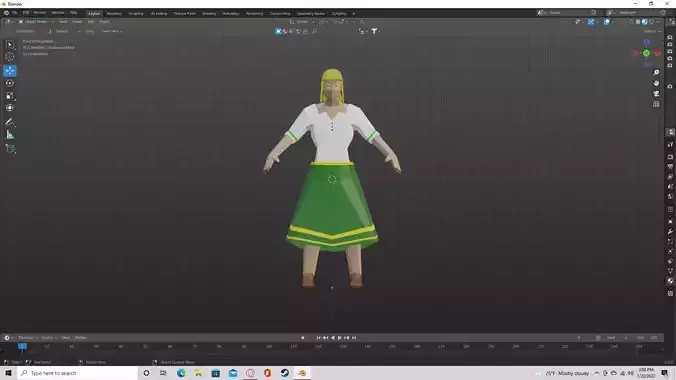Click the green Y axis on the navigation gizmo
The image size is (676, 380).
click(646, 53)
